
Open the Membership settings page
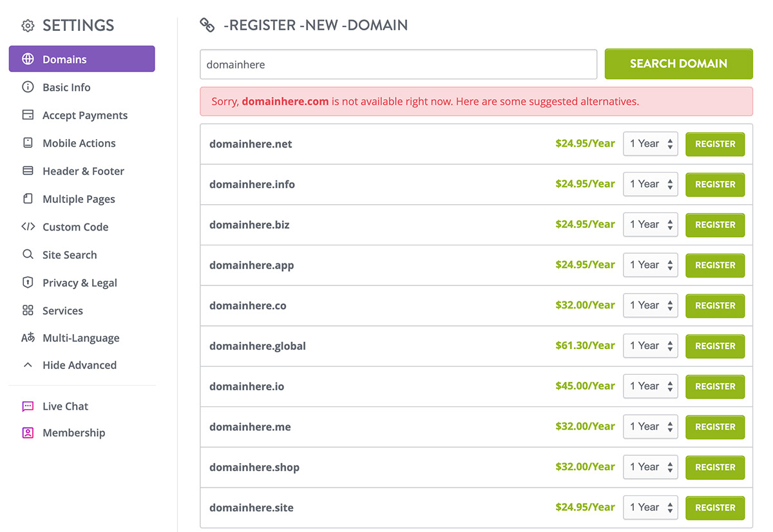pyautogui.click(x=73, y=433)
